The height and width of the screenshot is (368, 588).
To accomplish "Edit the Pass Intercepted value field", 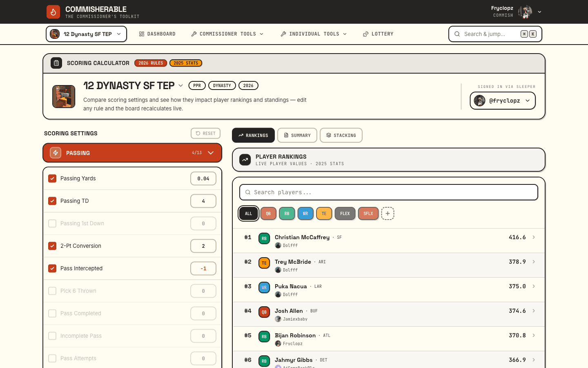I will (x=203, y=268).
